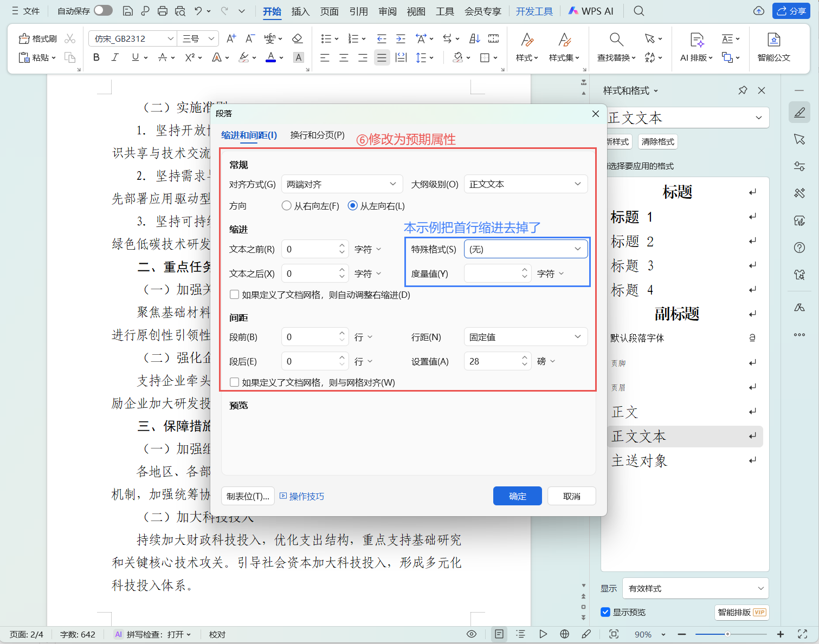
Task: Click the print icon in the title bar
Action: tap(162, 11)
